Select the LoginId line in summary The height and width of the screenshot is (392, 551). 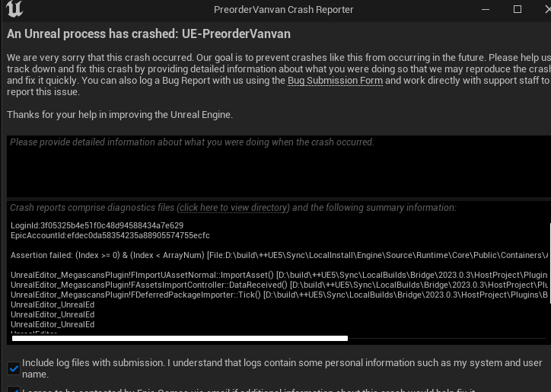point(97,225)
